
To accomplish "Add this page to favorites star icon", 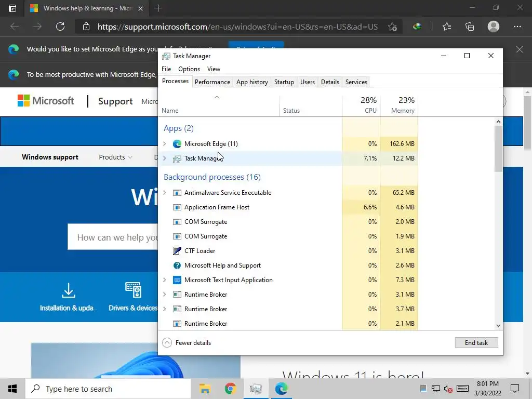I will 393,27.
